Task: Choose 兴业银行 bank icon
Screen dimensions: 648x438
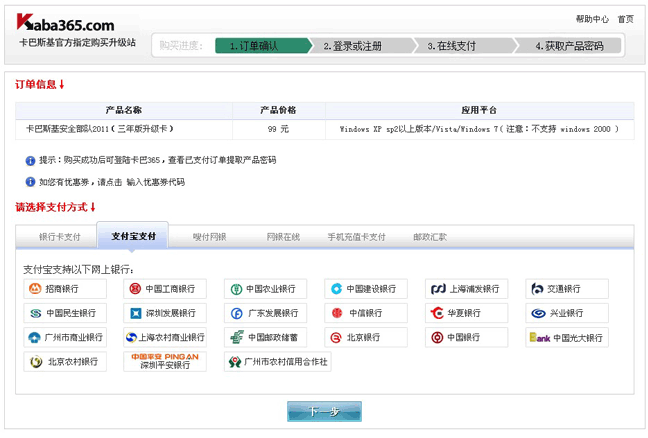Action: (x=567, y=313)
